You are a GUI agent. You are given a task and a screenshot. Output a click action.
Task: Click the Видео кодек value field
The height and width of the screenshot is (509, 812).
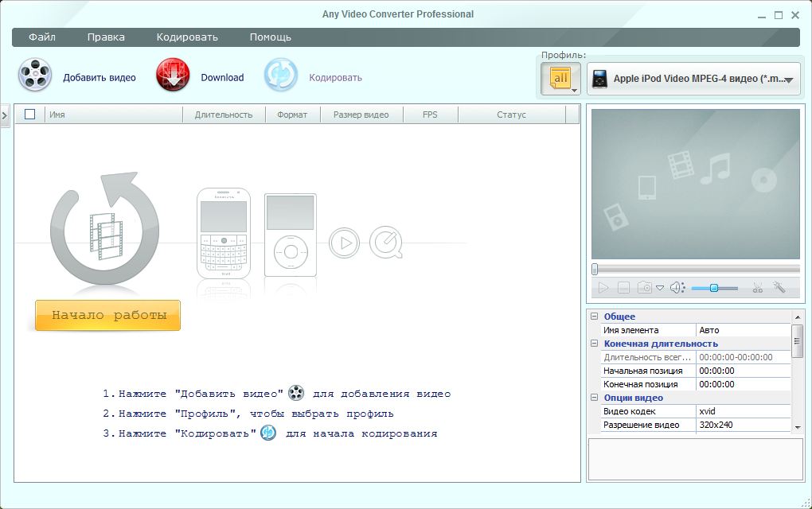[744, 411]
